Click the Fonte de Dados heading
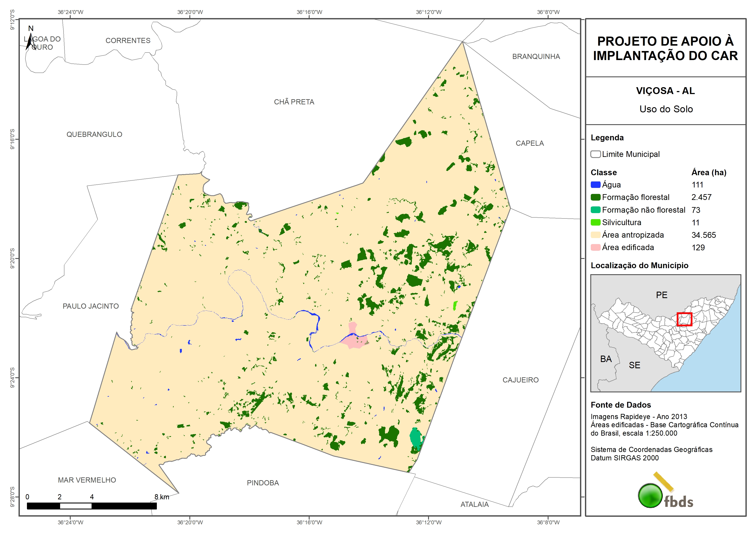The image size is (756, 534). coord(621,405)
